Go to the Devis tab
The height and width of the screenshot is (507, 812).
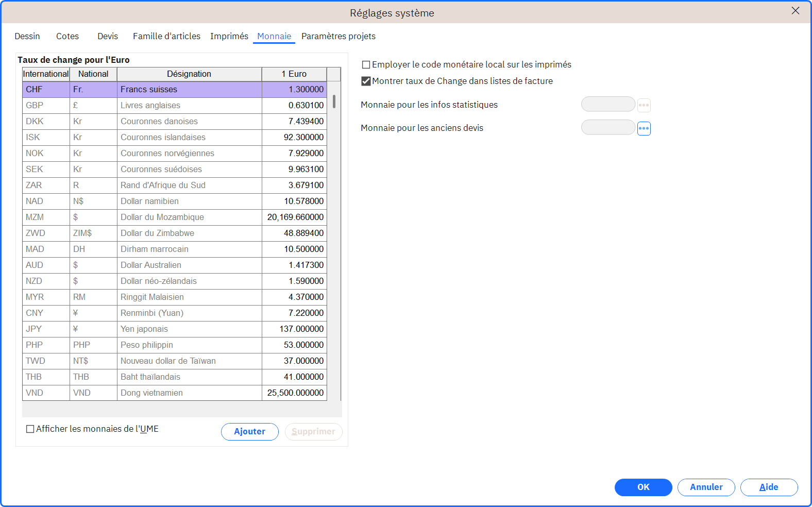(x=108, y=36)
